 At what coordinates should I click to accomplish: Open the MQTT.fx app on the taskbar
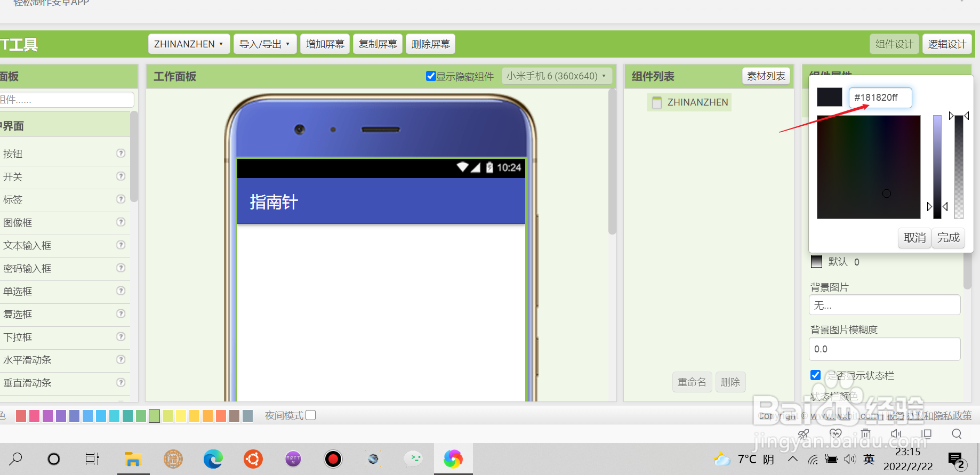[293, 459]
